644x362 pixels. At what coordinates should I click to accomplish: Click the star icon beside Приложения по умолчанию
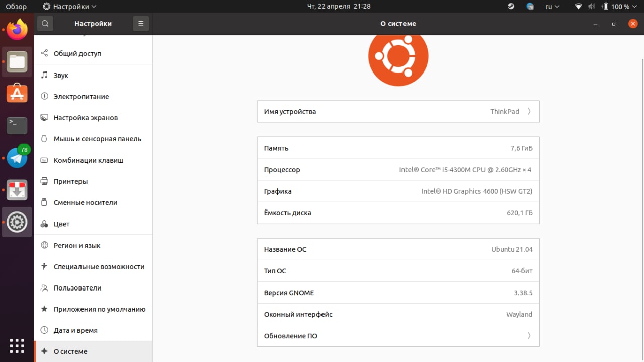[44, 309]
